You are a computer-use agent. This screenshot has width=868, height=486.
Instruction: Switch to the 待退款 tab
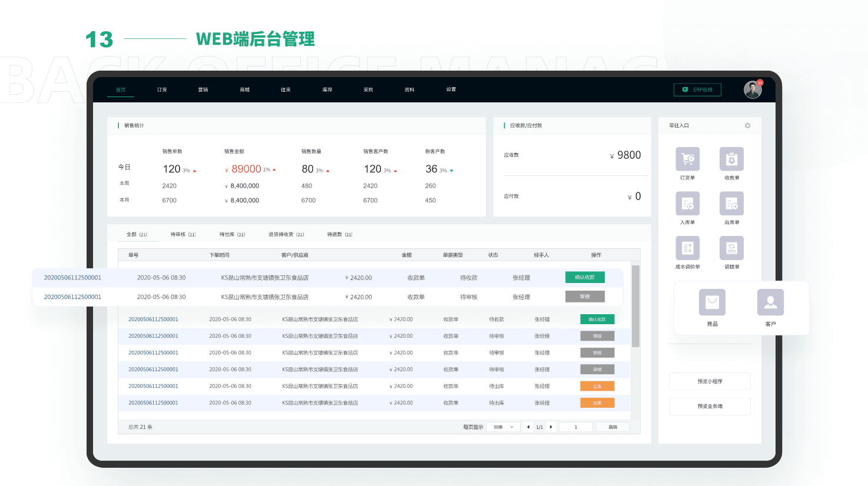[340, 234]
